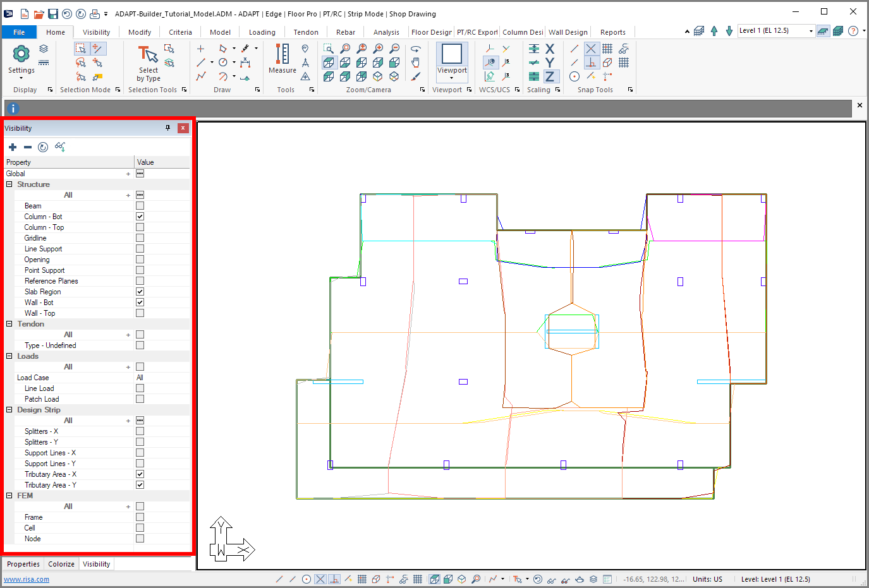Click the Viewport icon in ribbon
This screenshot has width=869, height=588.
[x=452, y=55]
